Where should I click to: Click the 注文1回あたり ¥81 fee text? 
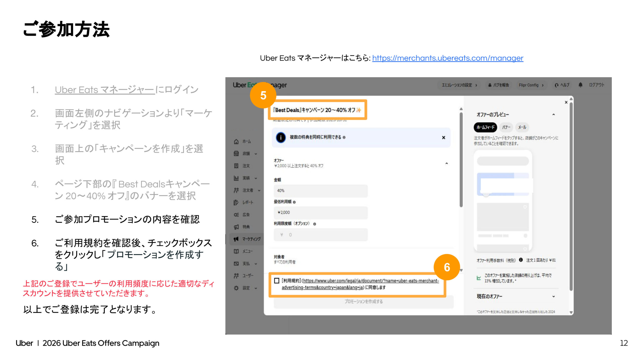point(541,260)
